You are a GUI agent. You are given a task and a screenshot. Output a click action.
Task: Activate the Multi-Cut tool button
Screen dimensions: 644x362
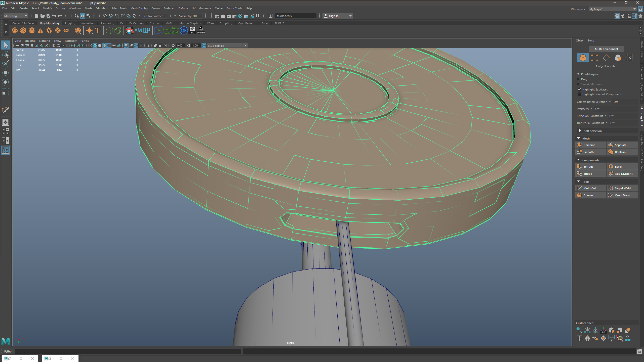click(x=591, y=188)
